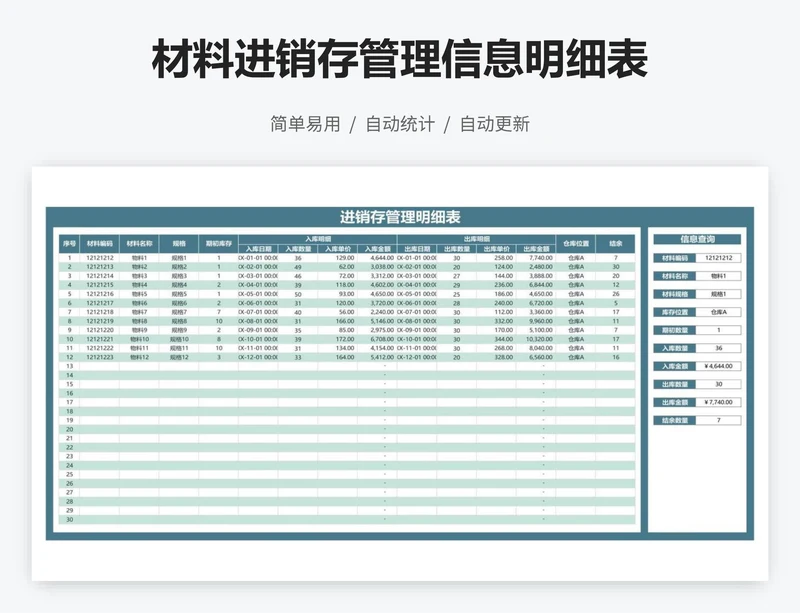Click the 信息查询 panel heading

(x=697, y=239)
